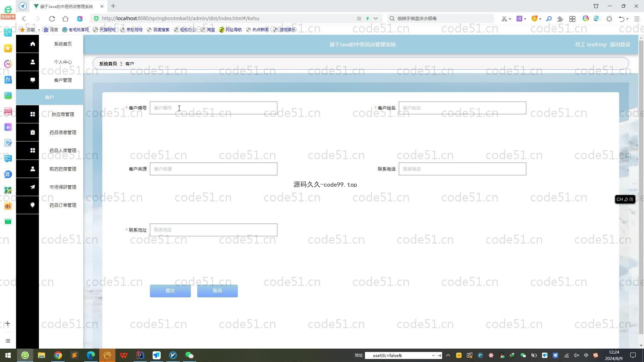Focus the 客户编号 input field
Image resolution: width=644 pixels, height=362 pixels.
[213, 108]
